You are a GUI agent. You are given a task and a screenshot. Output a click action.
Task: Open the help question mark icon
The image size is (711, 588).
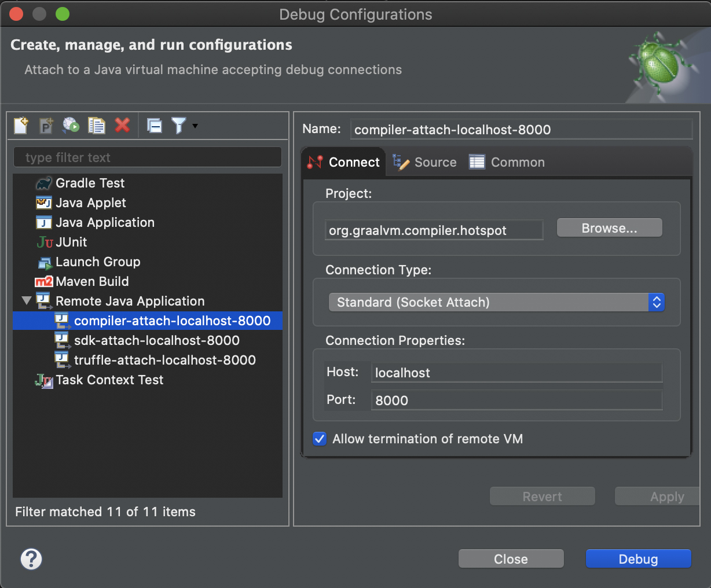31,559
